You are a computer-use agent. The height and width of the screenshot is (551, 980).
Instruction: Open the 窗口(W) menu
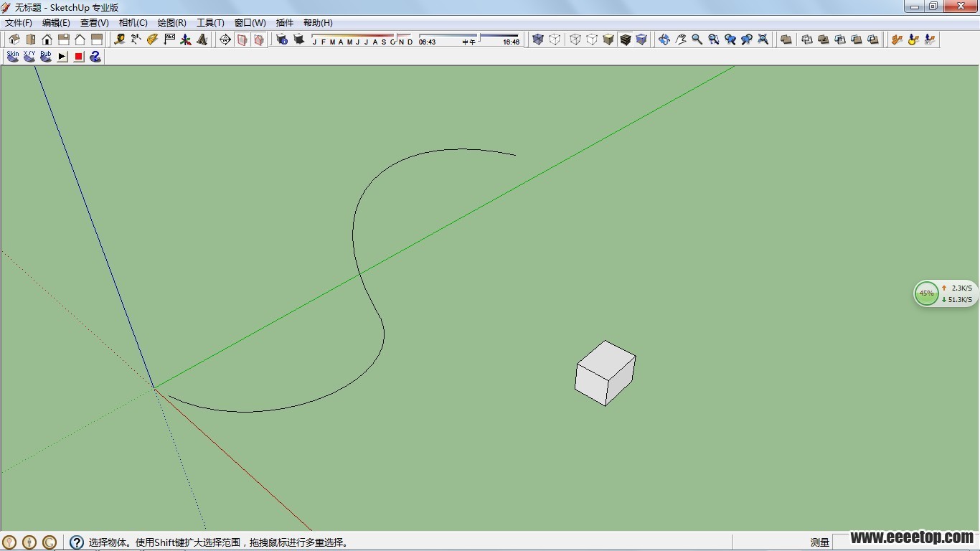coord(250,23)
